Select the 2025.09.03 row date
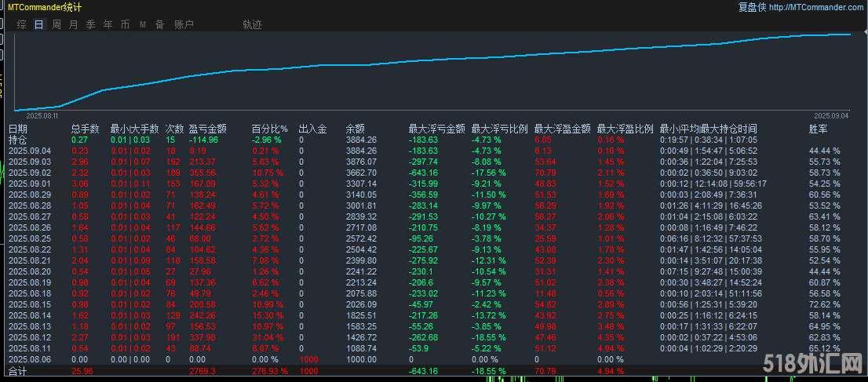The width and height of the screenshot is (868, 382). click(x=29, y=162)
